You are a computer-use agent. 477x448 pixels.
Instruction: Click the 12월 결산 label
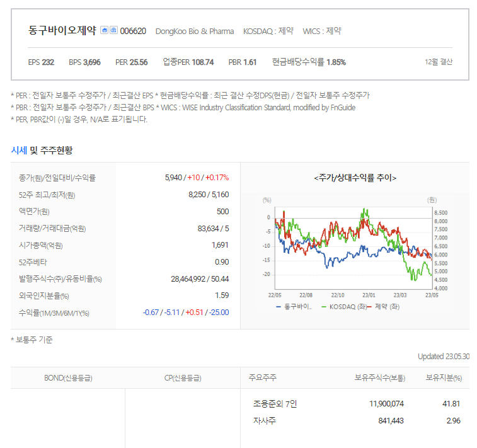point(439,62)
